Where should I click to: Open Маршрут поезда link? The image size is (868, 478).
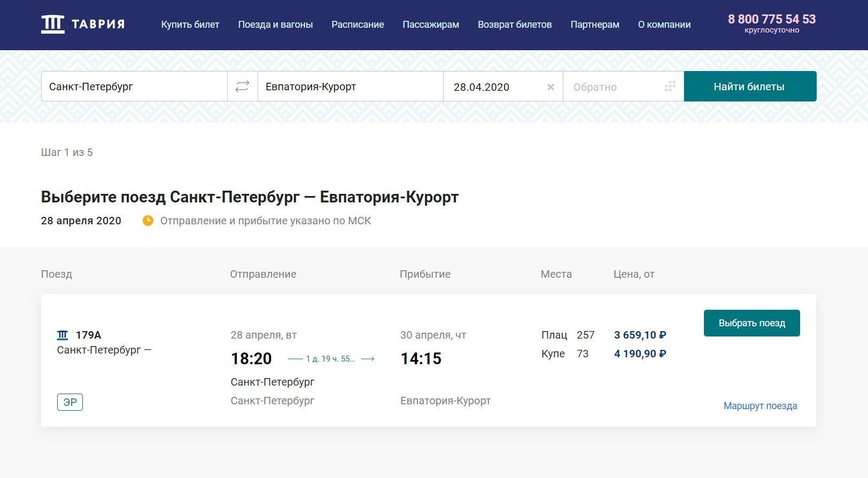point(760,406)
